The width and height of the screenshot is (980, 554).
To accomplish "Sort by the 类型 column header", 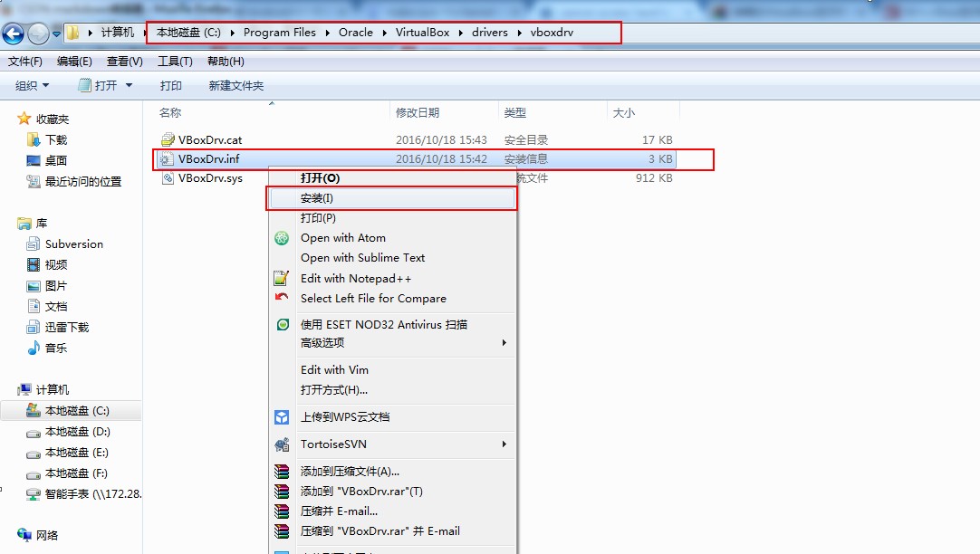I will tap(515, 112).
